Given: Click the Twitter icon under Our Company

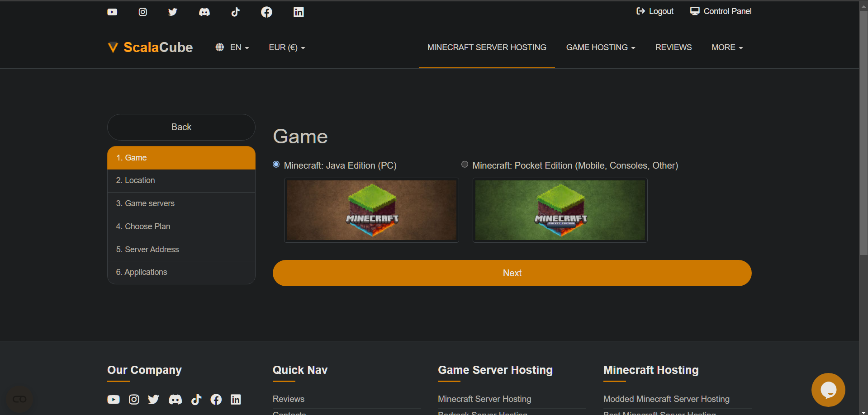Looking at the screenshot, I should coord(154,400).
